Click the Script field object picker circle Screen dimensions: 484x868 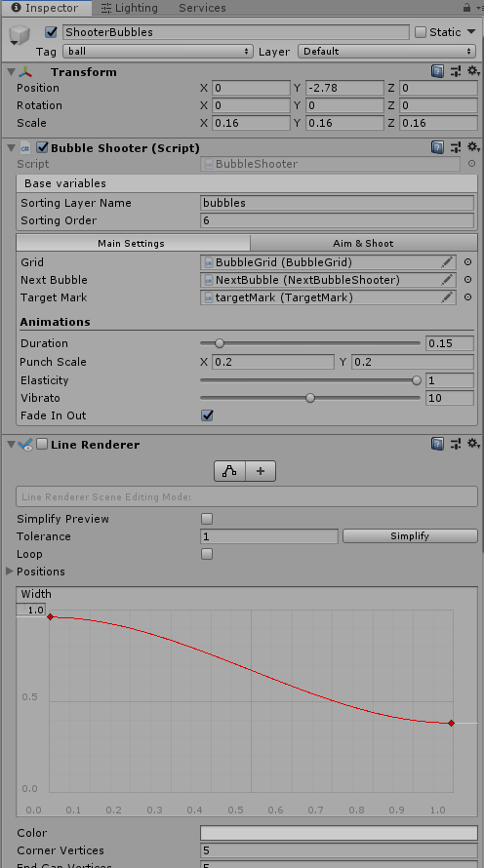tap(471, 164)
